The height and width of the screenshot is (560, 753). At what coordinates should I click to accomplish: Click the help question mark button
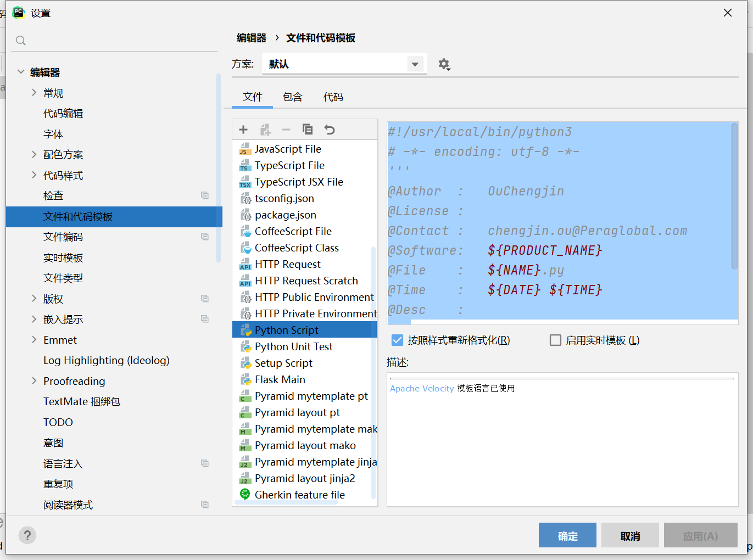click(x=27, y=535)
